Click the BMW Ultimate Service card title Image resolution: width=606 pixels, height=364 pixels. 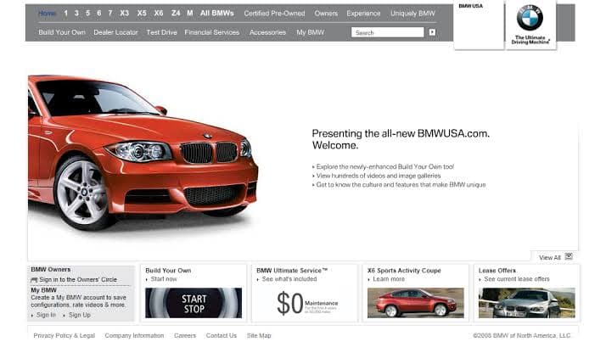coord(292,271)
